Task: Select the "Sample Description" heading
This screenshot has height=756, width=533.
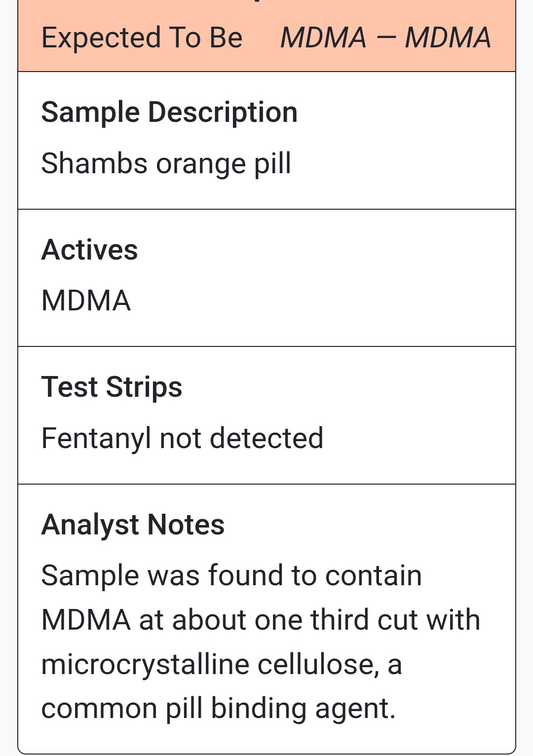Action: [x=169, y=112]
